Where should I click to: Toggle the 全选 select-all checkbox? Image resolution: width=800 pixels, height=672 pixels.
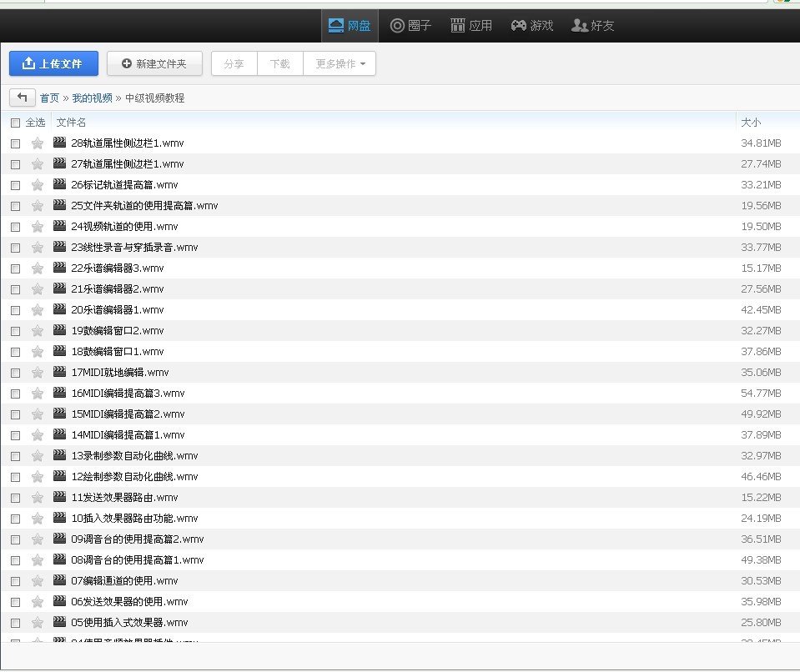(x=15, y=123)
